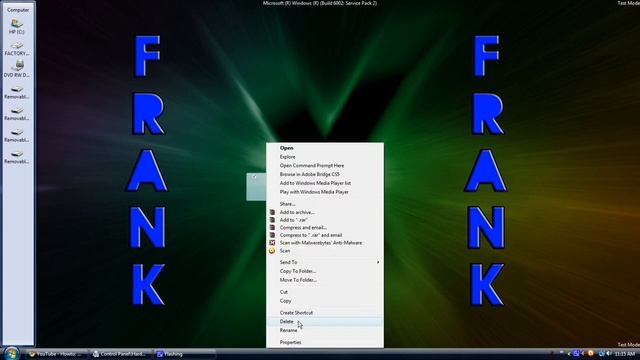Open the FACTORY drive icon

tap(17, 49)
